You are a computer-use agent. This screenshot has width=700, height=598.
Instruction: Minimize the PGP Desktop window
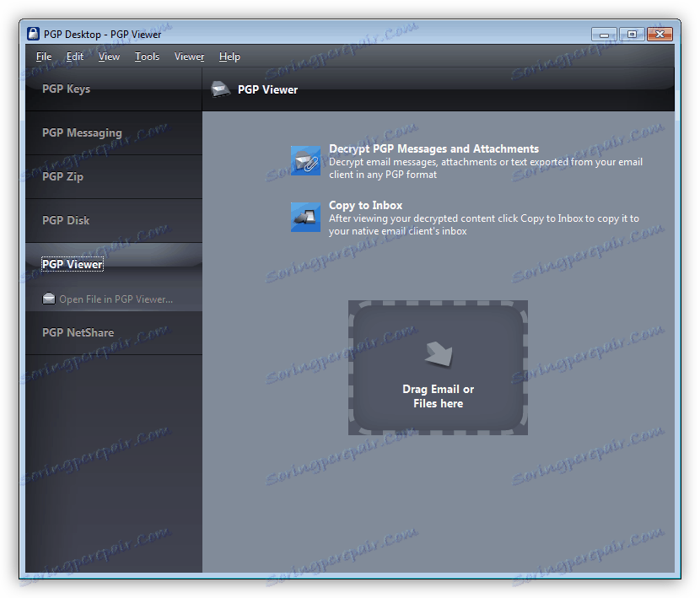pos(604,35)
